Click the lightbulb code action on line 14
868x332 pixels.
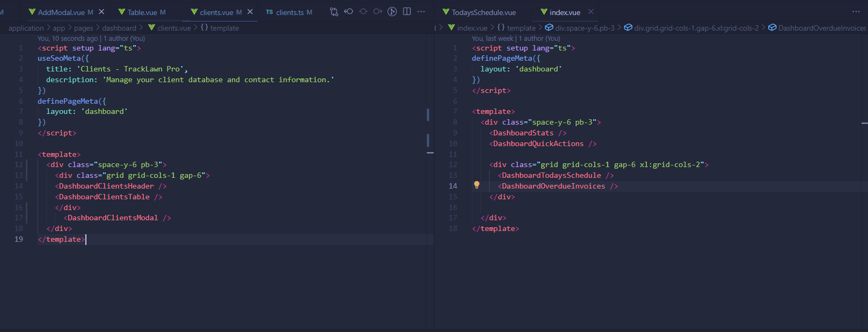477,185
